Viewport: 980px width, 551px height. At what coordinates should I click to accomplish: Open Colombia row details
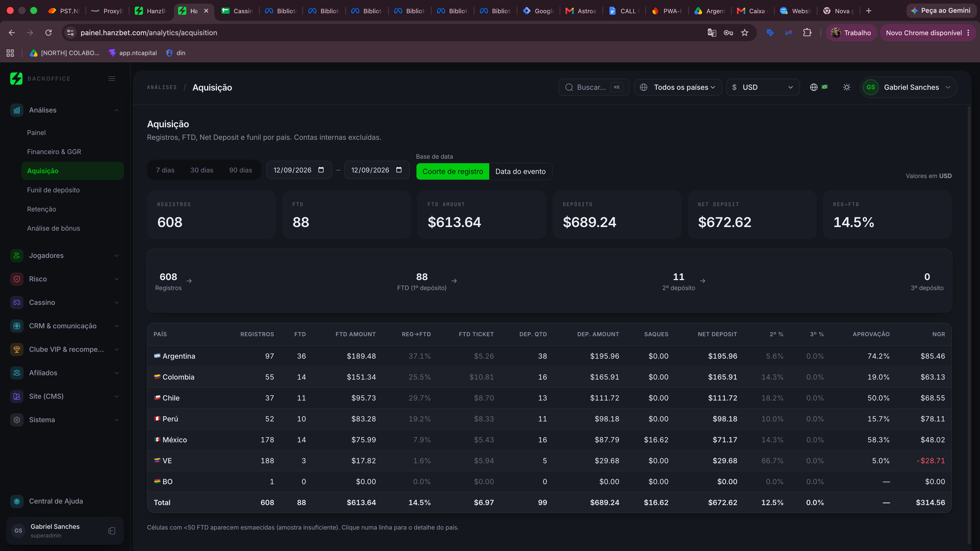549,377
